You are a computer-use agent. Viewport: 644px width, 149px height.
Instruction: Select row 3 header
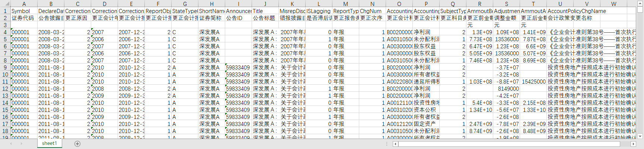point(5,25)
